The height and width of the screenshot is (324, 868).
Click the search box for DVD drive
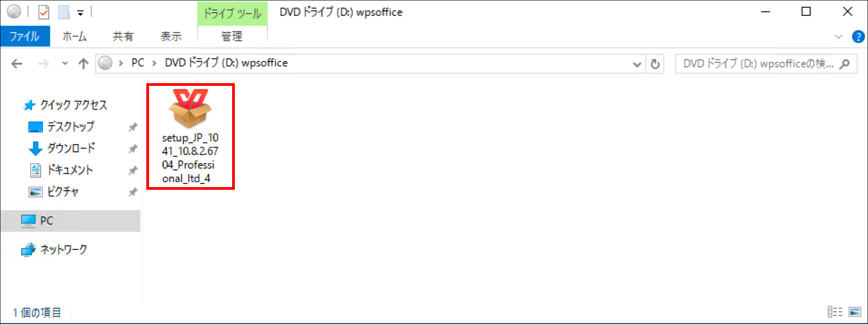click(766, 64)
